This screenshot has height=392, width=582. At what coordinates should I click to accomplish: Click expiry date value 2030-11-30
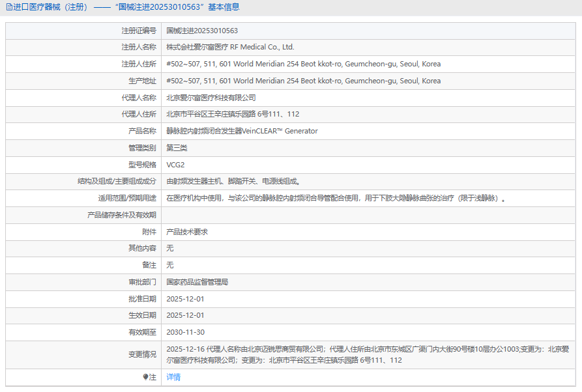point(185,332)
